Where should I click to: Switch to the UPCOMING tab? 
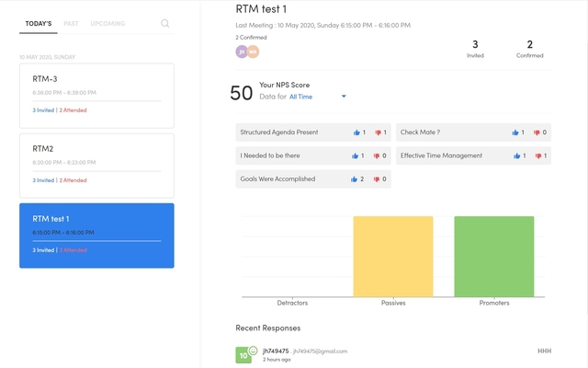coord(107,24)
